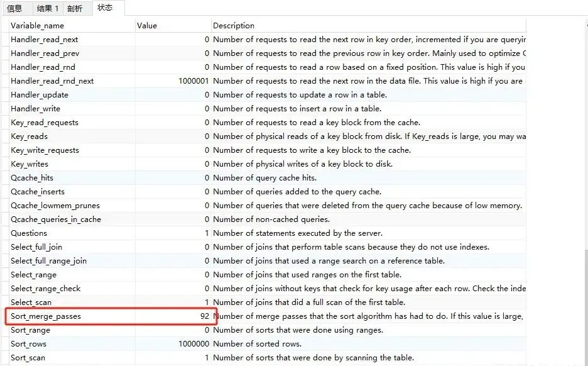This screenshot has width=588, height=366.
Task: Select the Sort_scan row name
Action: tap(28, 358)
